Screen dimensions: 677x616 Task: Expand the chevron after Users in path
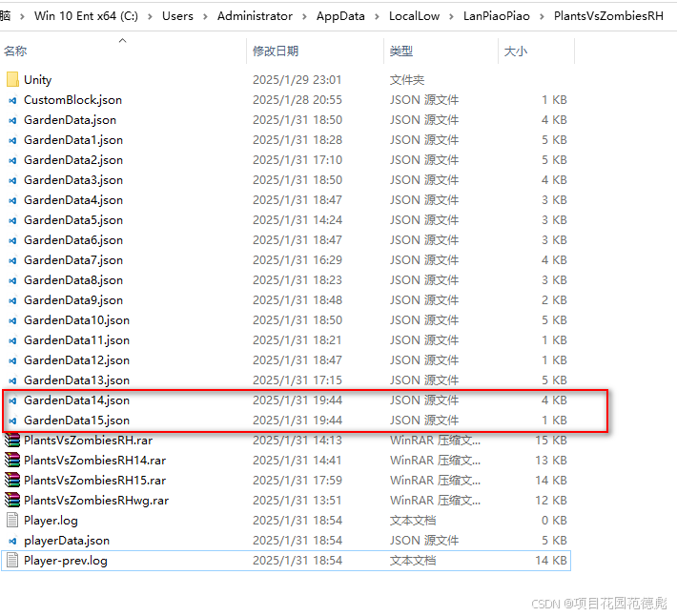pos(205,16)
